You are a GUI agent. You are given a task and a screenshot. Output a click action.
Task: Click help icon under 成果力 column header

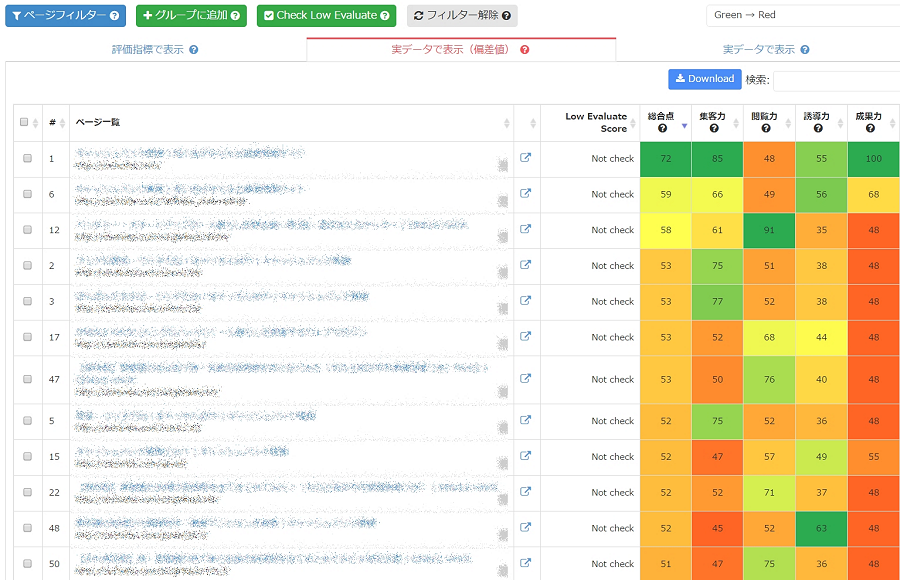[870, 128]
